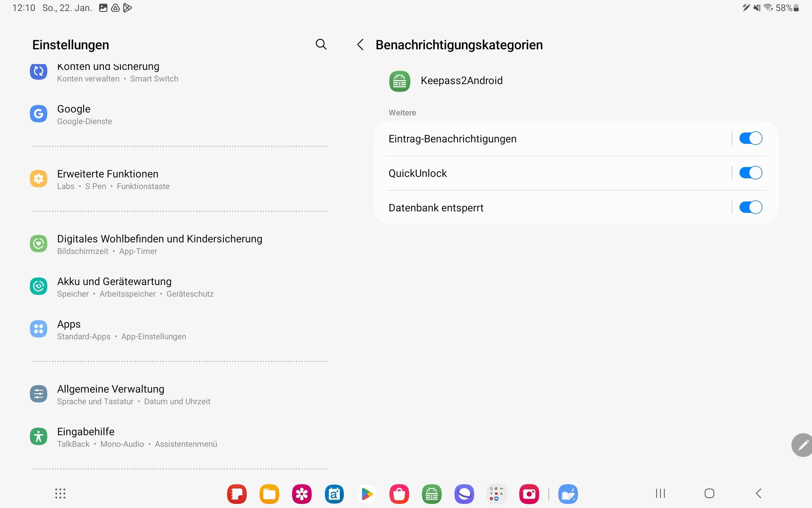Screen dimensions: 812x508
Task: Open Konten und Sicherung settings icon
Action: pyautogui.click(x=38, y=71)
